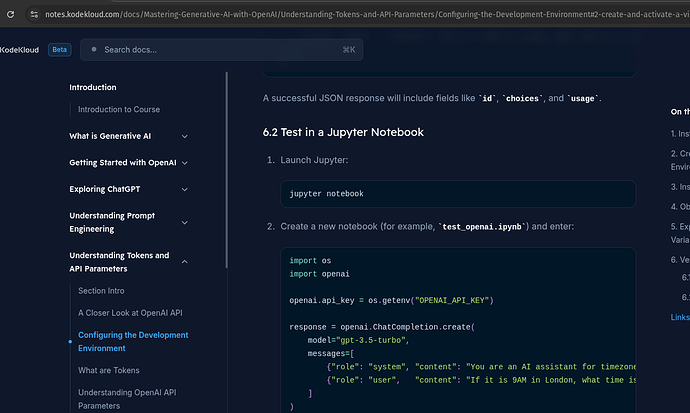Click the KodeKloud logo
Viewport: 690px width, 413px height.
(x=20, y=49)
